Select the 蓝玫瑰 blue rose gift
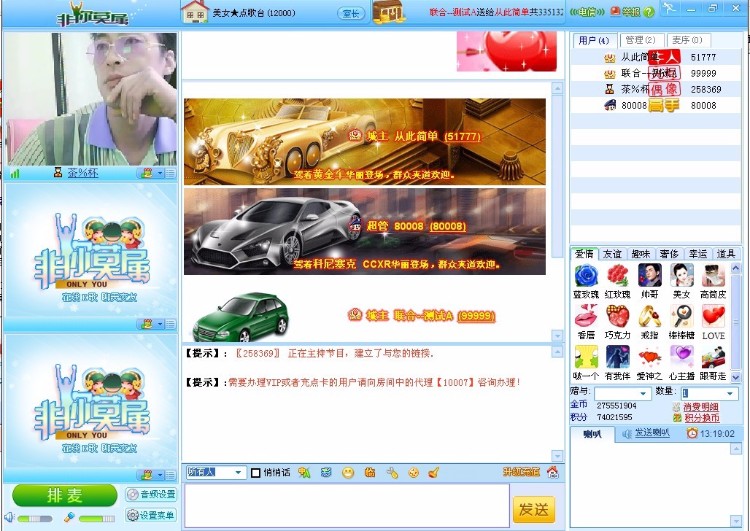750x531 pixels. point(586,276)
